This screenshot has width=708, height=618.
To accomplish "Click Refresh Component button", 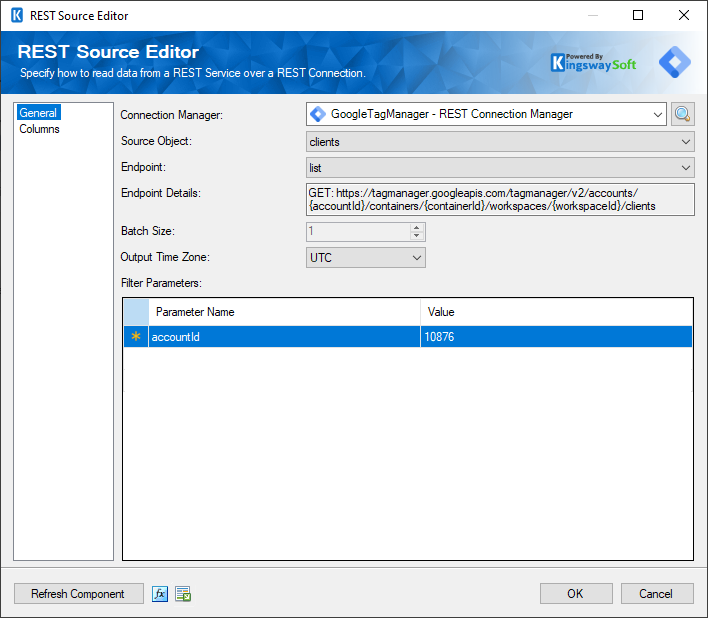I will pos(79,594).
